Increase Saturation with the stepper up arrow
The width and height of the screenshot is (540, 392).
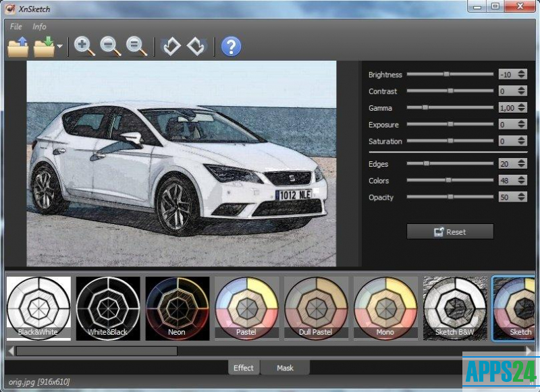click(x=522, y=138)
